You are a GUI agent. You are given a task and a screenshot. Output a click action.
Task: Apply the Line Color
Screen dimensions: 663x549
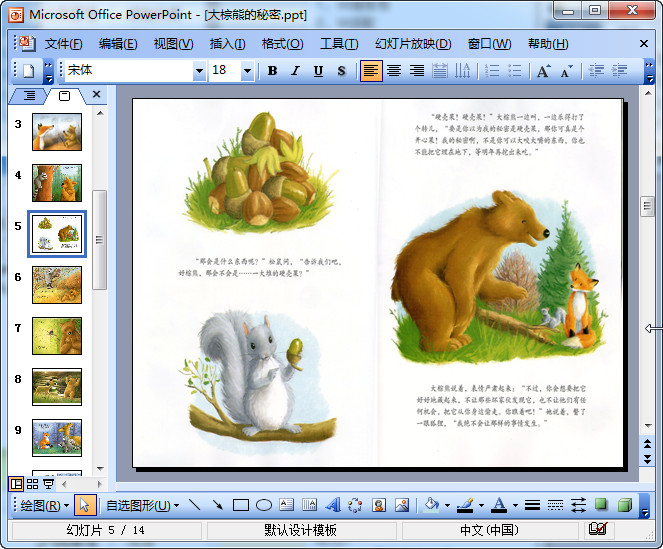tap(465, 505)
